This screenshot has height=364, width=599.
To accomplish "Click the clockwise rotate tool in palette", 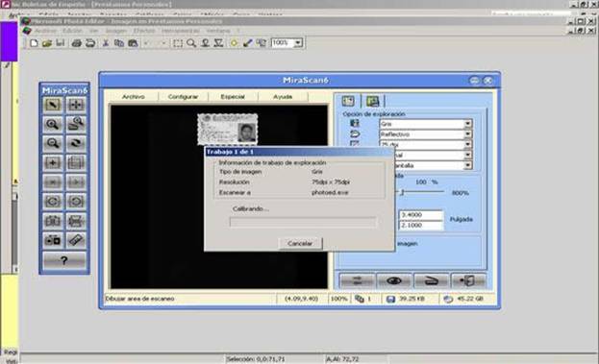I will pos(76,202).
